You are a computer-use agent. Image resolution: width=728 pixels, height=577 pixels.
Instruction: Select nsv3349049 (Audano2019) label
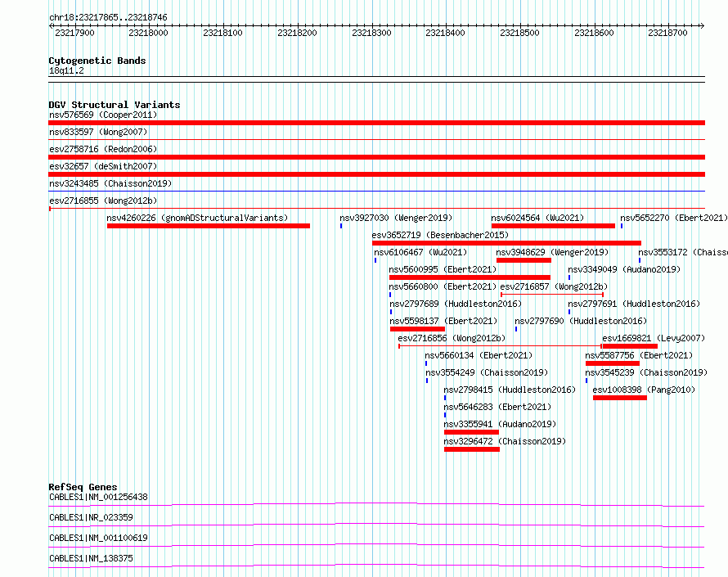(624, 269)
